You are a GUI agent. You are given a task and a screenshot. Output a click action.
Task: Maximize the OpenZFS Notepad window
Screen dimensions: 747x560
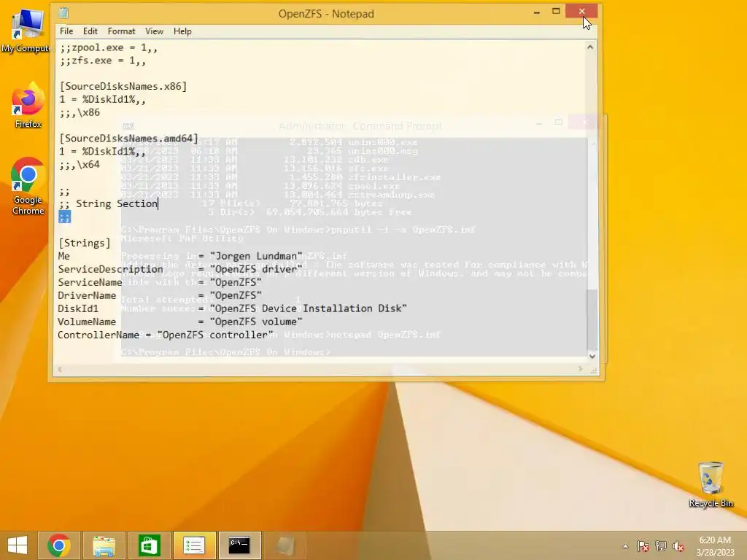pyautogui.click(x=556, y=12)
